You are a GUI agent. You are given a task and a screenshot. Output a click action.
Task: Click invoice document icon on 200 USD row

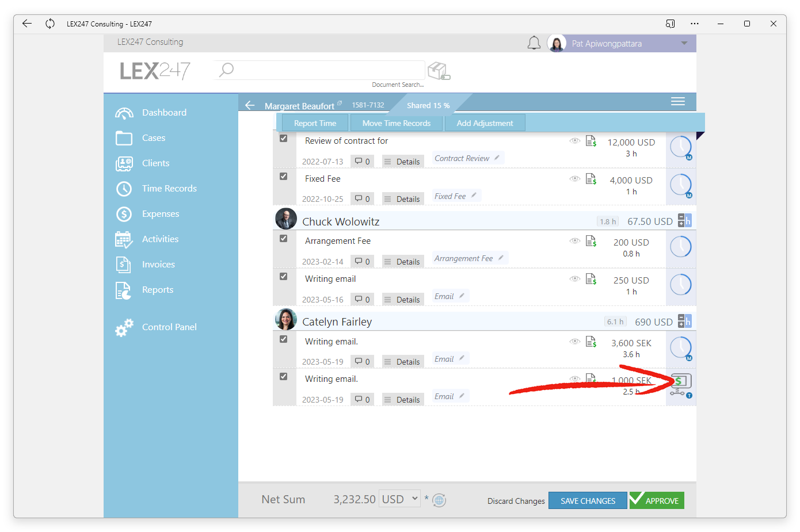click(x=591, y=241)
